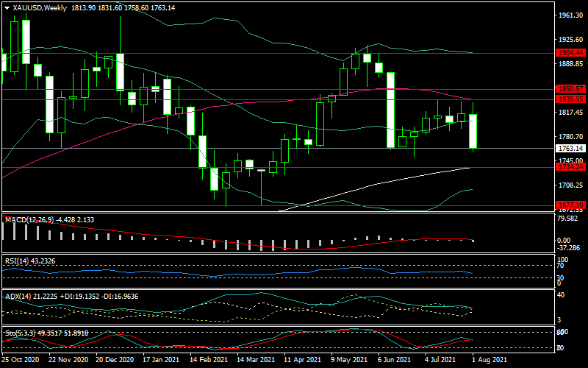Click the RSI(14) 43.2326 indicator label
This screenshot has width=588, height=368.
coord(30,261)
